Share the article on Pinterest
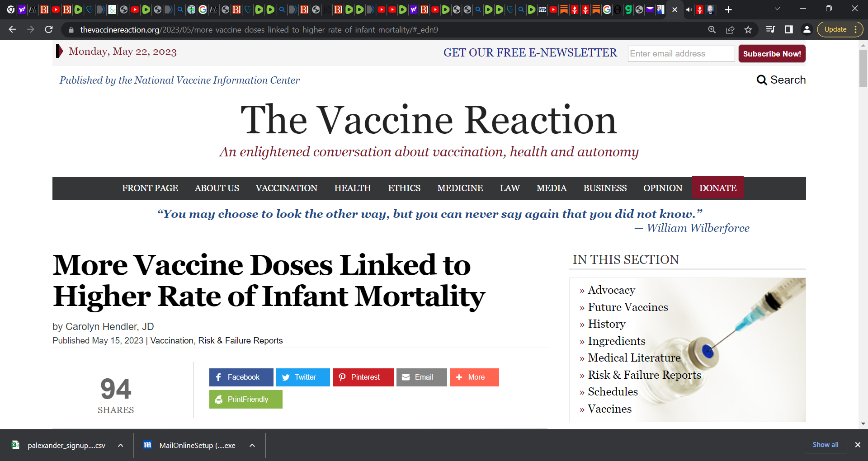Viewport: 868px width, 461px height. click(363, 377)
